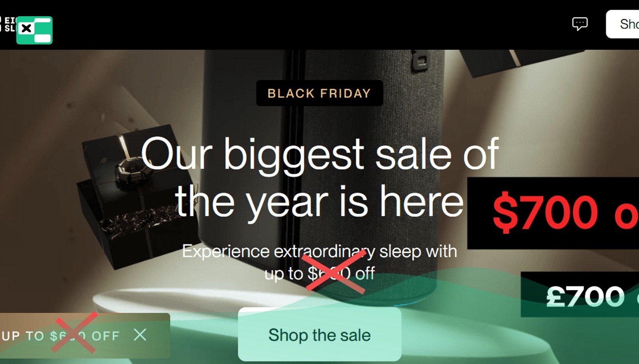Dismiss the UP TO $600 OFF banner
The height and width of the screenshot is (364, 639).
tap(140, 335)
